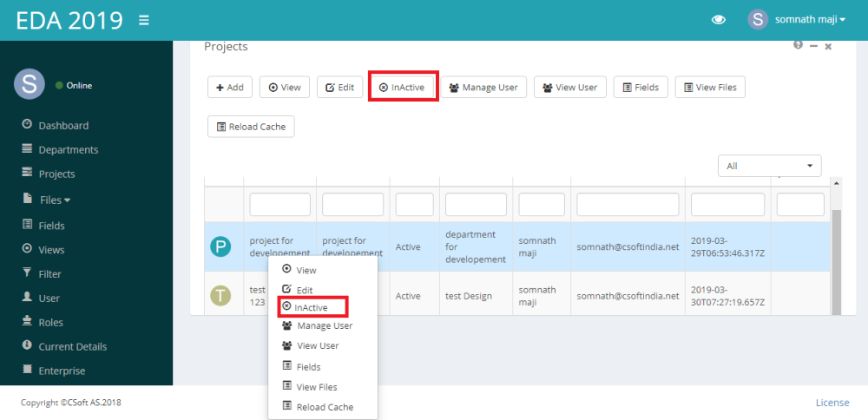Click the View toolbar button
The height and width of the screenshot is (420, 868).
[285, 88]
